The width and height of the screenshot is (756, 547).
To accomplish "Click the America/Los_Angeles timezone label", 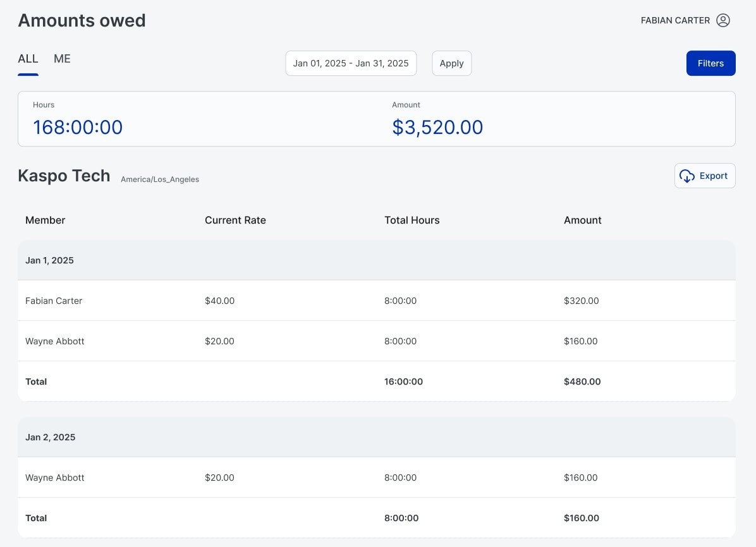I will coord(159,179).
